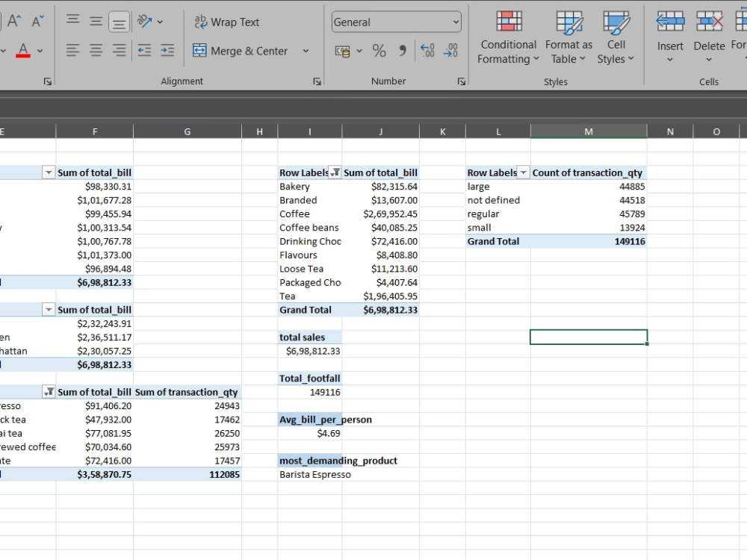
Task: Expand Accounting format currency arrow
Action: (x=359, y=51)
